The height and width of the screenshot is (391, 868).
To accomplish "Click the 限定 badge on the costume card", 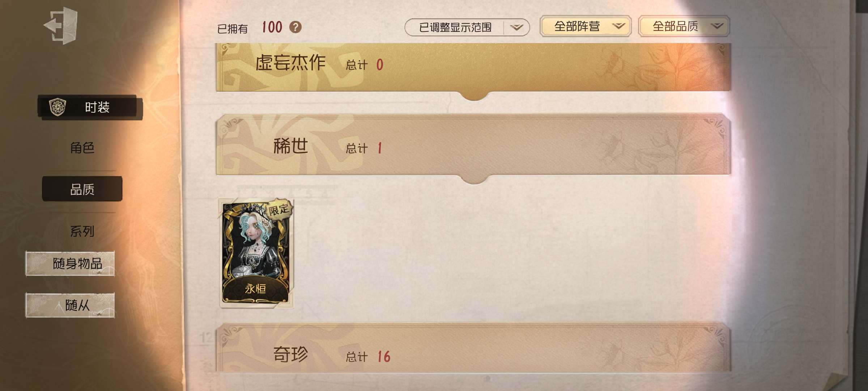I will [279, 209].
